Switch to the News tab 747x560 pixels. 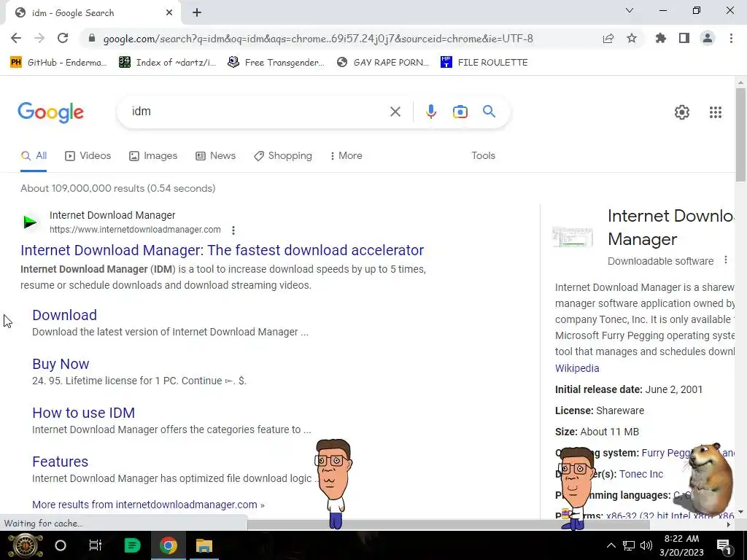(216, 156)
